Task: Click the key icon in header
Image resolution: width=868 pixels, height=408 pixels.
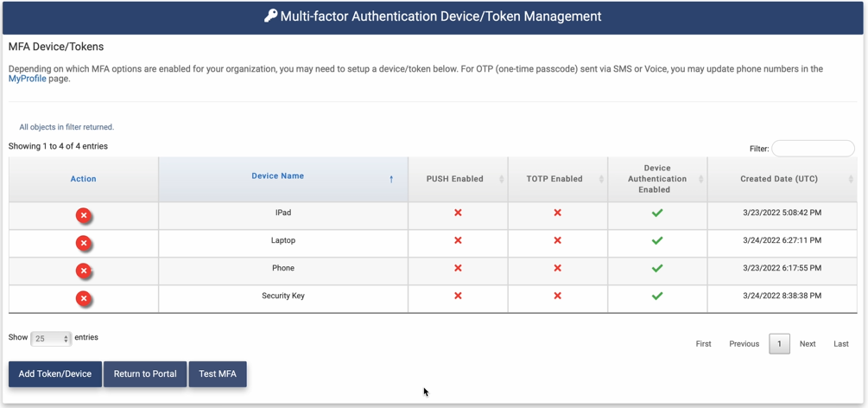Action: (270, 16)
